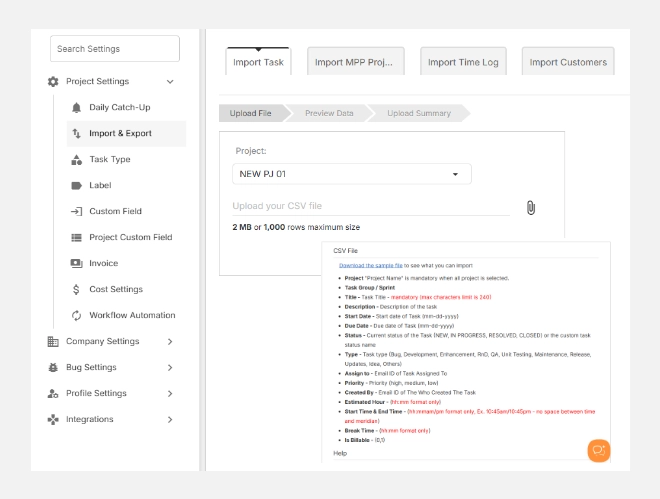The width and height of the screenshot is (660, 499).
Task: Open the Import MPP Project tab
Action: [355, 62]
